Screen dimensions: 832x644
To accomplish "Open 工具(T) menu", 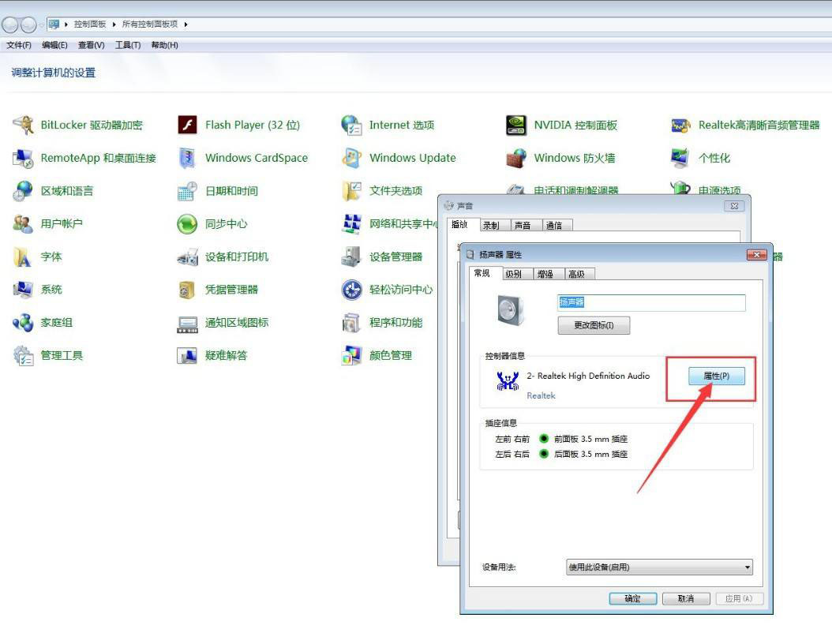I will (127, 45).
